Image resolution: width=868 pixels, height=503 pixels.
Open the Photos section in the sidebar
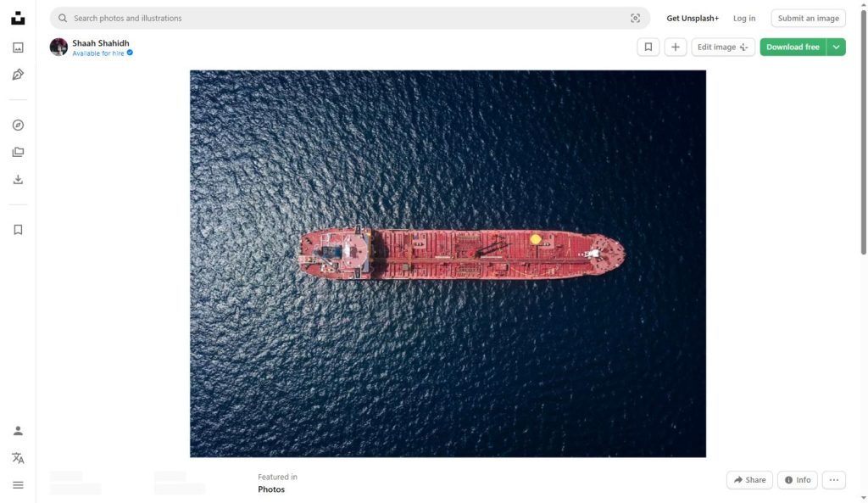[x=18, y=48]
